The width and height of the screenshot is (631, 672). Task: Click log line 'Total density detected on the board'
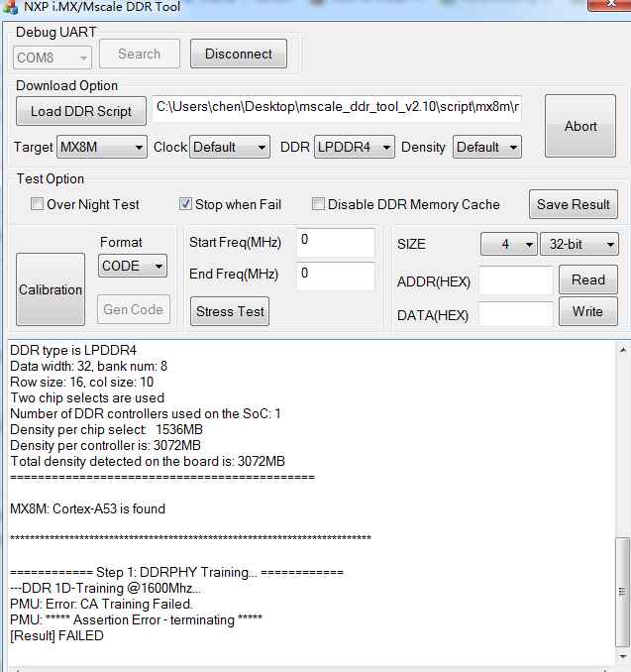(x=148, y=461)
